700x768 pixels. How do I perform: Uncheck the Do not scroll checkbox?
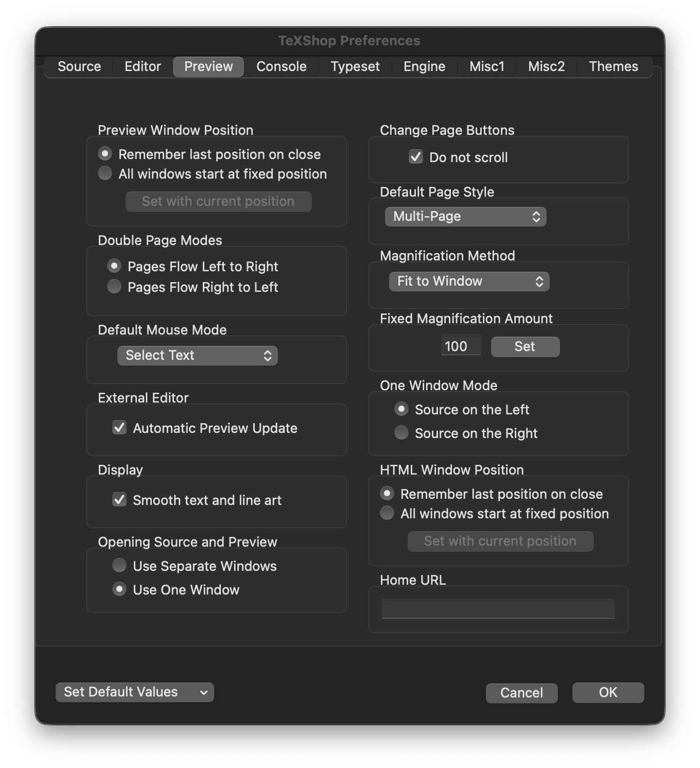[416, 157]
